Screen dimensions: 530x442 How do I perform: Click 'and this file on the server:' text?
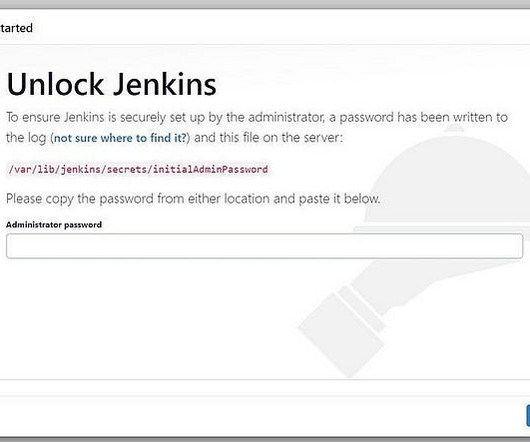pyautogui.click(x=268, y=138)
